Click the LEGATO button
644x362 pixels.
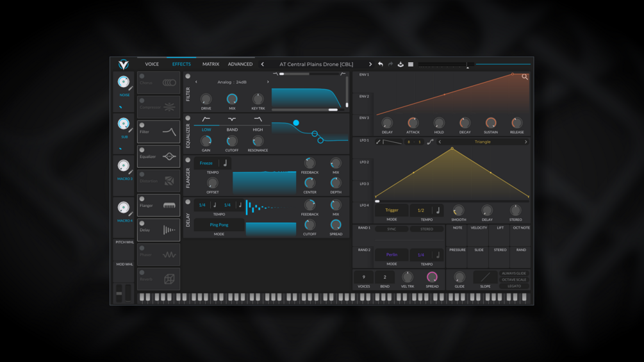coord(514,286)
